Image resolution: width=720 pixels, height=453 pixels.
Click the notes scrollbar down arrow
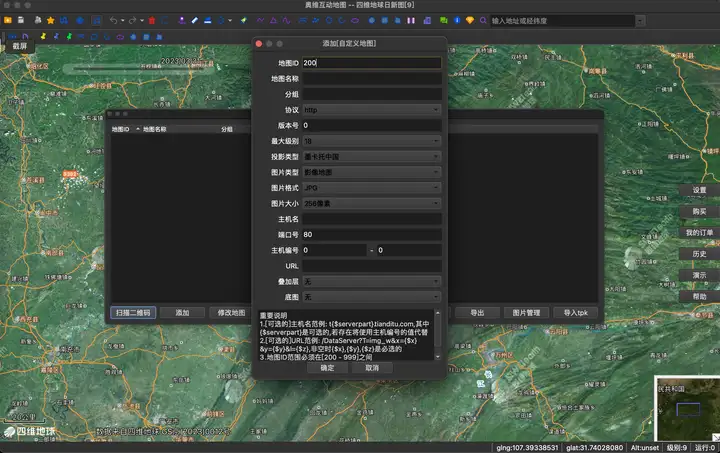click(x=438, y=357)
